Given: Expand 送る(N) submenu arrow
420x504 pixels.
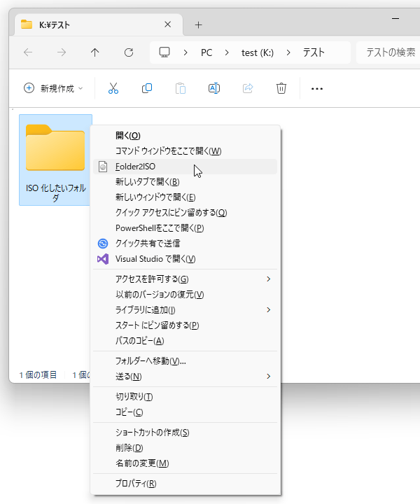Looking at the screenshot, I should (x=268, y=377).
